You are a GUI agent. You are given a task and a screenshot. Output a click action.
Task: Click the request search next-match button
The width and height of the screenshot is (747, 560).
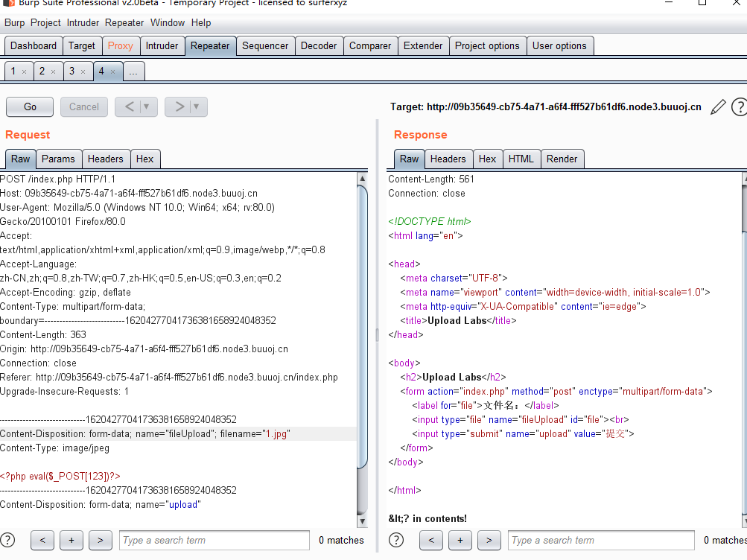(x=100, y=540)
